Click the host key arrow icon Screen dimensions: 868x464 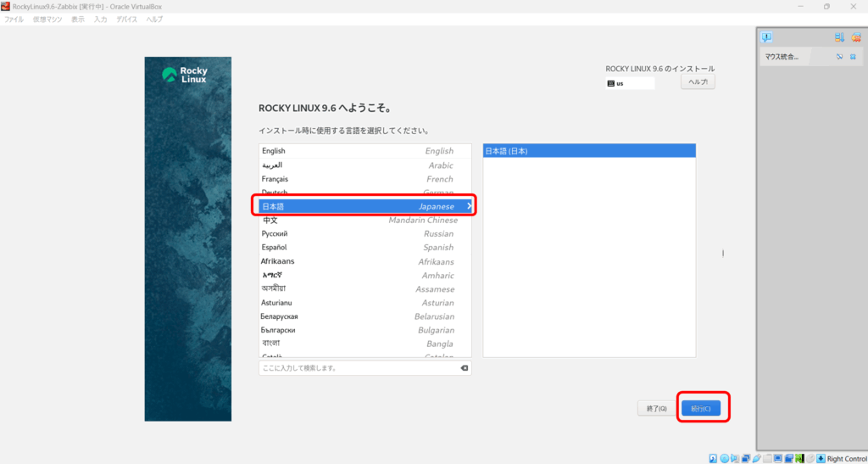[x=821, y=458]
